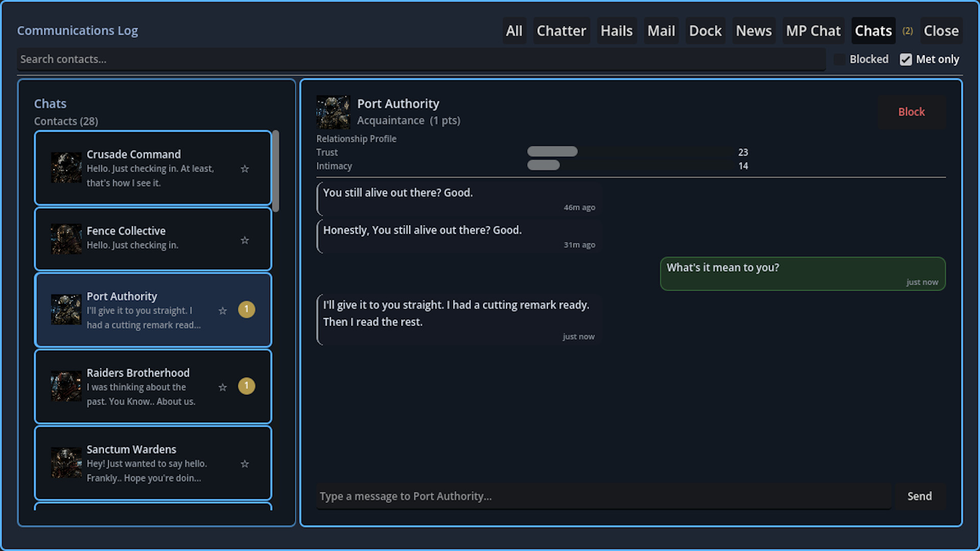Click the Intimacy relationship bar
Viewport: 980px width, 551px height.
pos(630,165)
